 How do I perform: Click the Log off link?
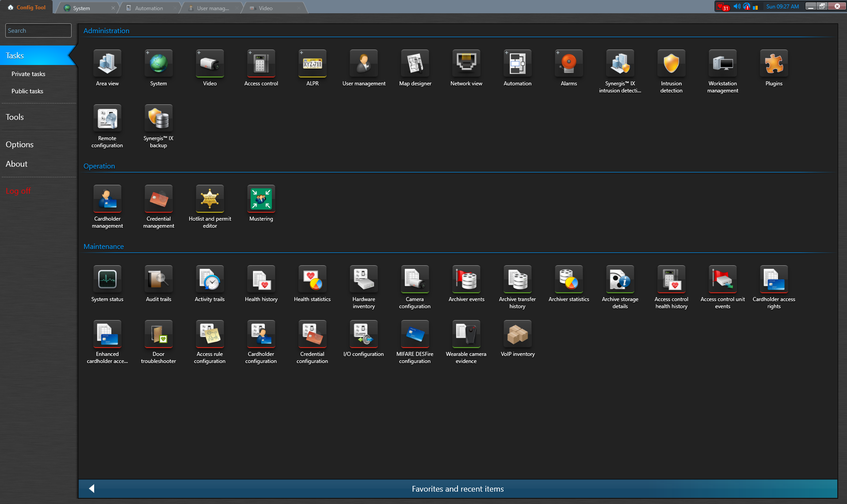pyautogui.click(x=18, y=191)
